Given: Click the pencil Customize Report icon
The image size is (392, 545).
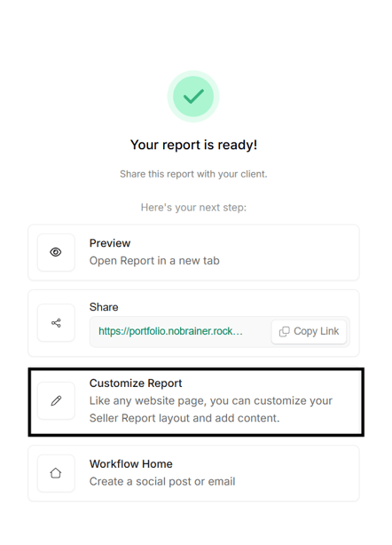Looking at the screenshot, I should point(56,400).
